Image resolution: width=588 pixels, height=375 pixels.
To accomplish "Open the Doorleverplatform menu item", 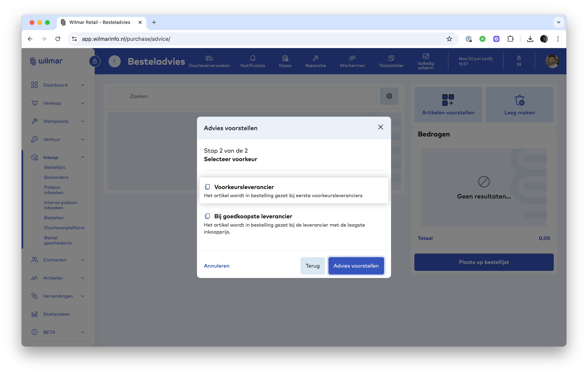I will [64, 228].
